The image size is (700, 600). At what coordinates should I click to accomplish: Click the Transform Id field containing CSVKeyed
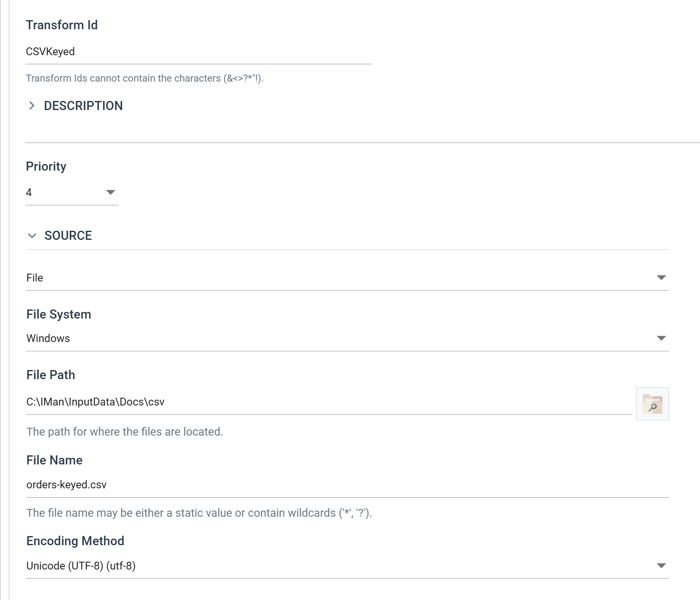pyautogui.click(x=199, y=52)
